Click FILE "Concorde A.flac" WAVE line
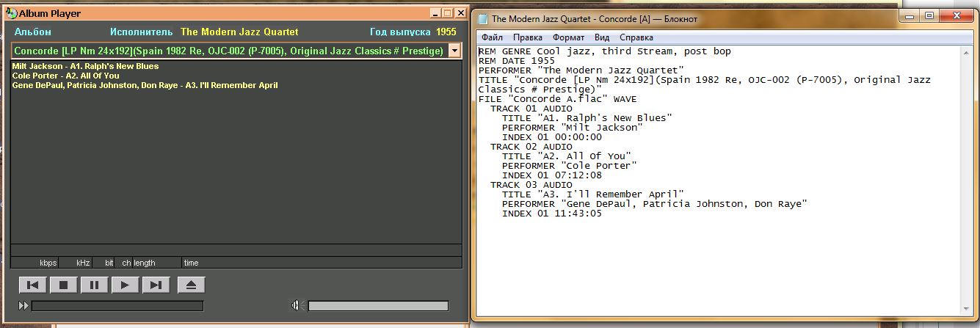 558,99
